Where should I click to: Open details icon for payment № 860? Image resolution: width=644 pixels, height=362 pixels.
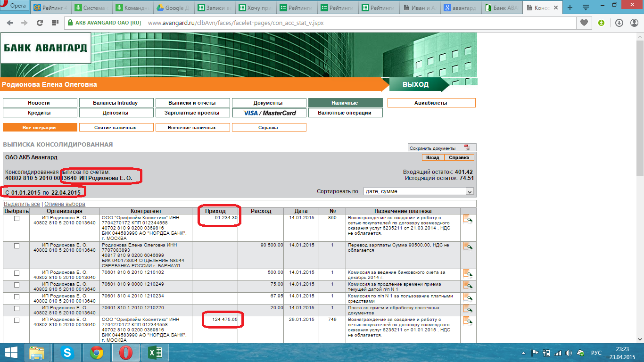click(468, 219)
